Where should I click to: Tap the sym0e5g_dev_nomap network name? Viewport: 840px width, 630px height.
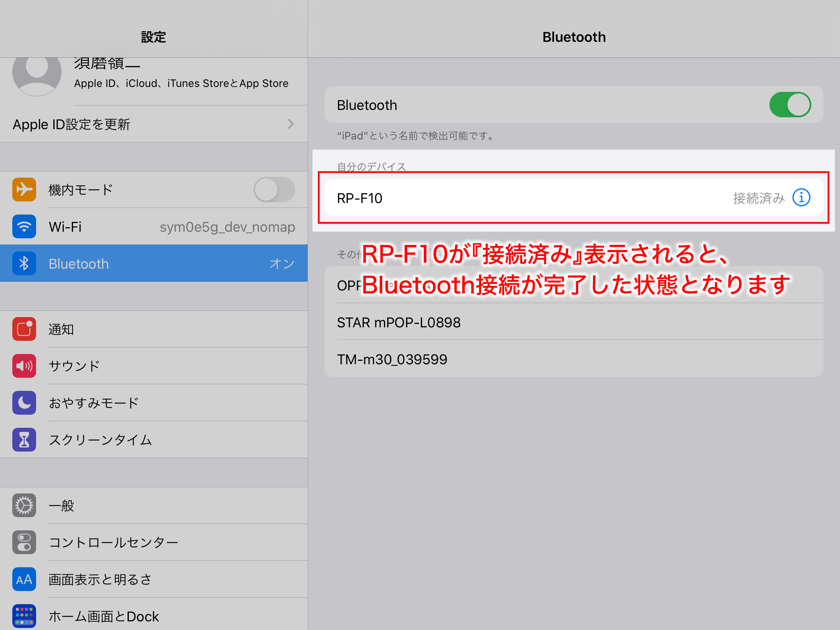point(227,227)
